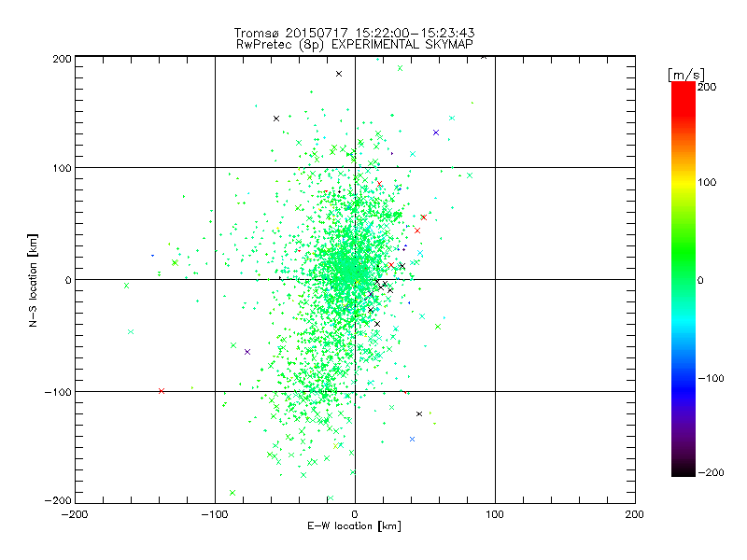
Task: Click the 'E-W location [km]' axis label
Action: (x=354, y=525)
